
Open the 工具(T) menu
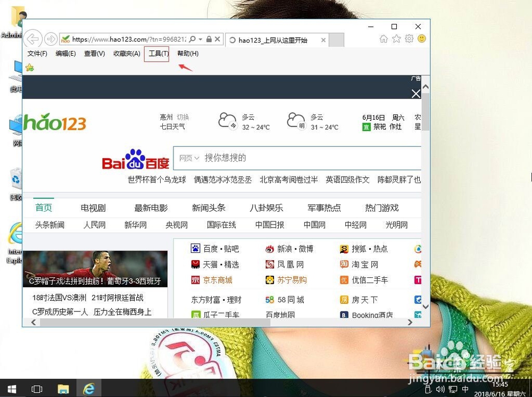coord(159,53)
